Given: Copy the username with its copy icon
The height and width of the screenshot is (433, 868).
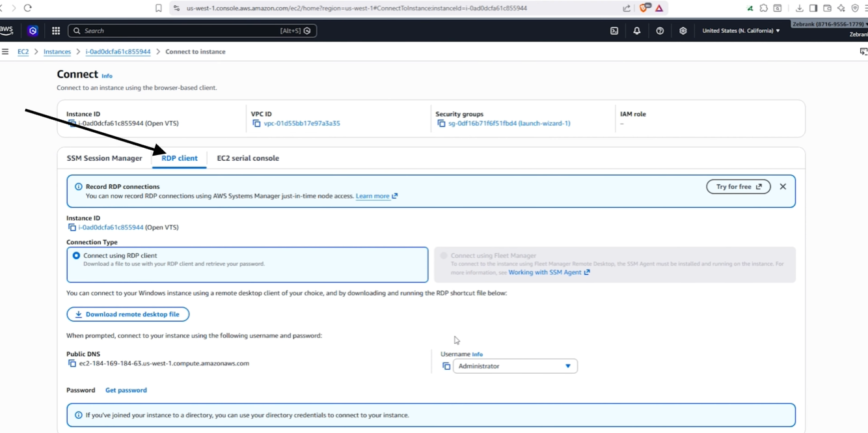Looking at the screenshot, I should pos(446,366).
